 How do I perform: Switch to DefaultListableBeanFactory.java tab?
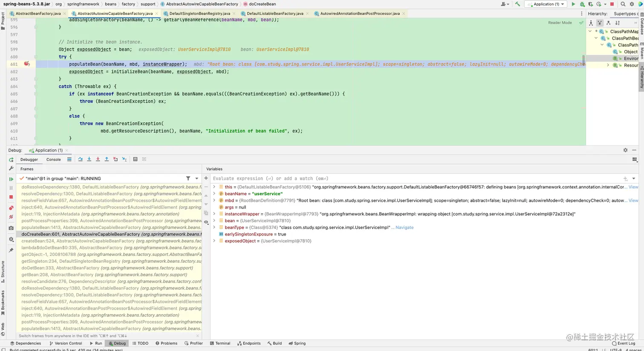coord(275,14)
